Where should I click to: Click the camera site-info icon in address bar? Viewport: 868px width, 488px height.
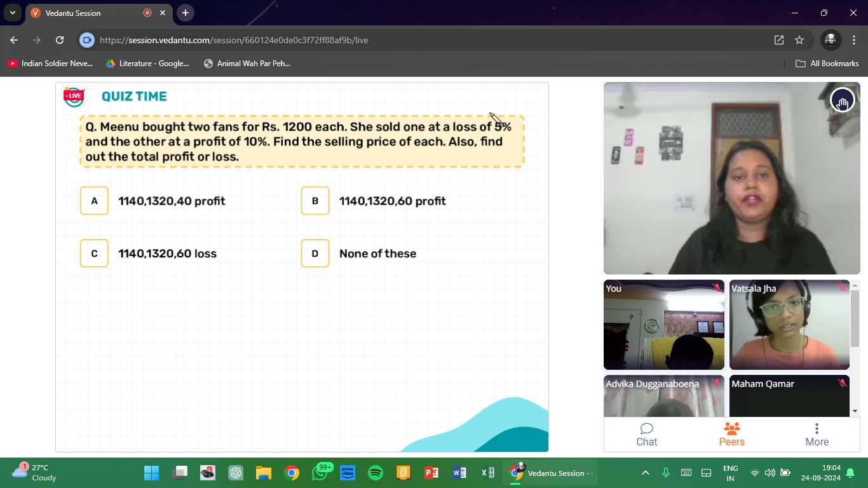[87, 40]
